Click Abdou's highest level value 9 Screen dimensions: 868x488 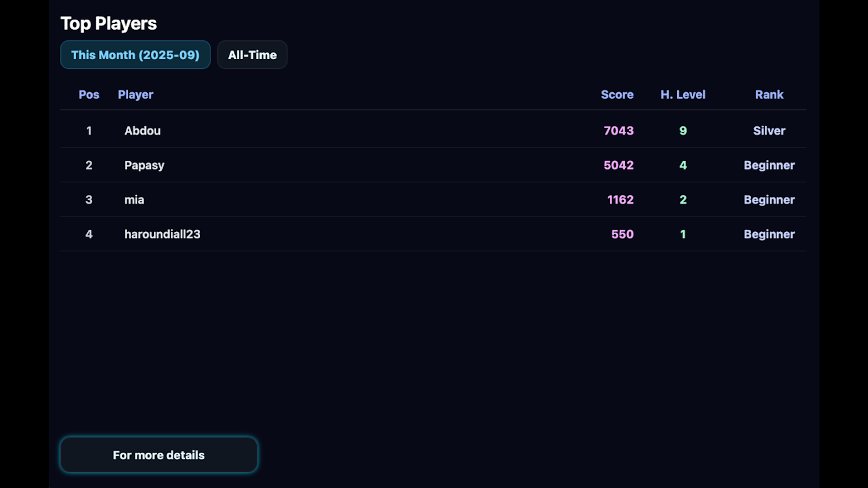point(682,131)
